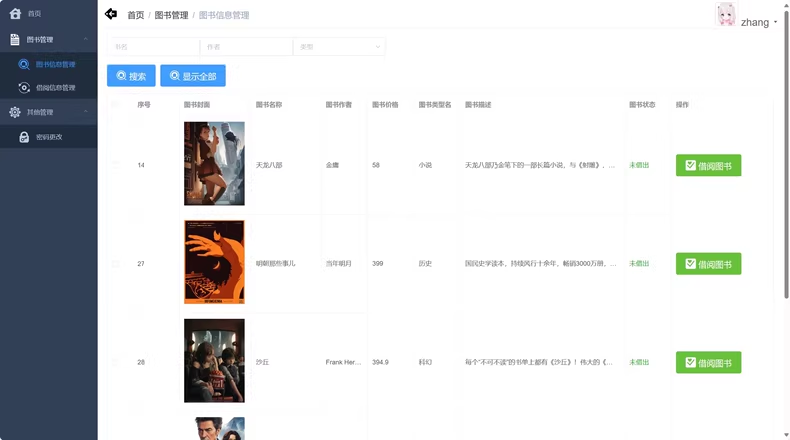
Task: Click the author cell 当年明月
Action: tap(339, 264)
